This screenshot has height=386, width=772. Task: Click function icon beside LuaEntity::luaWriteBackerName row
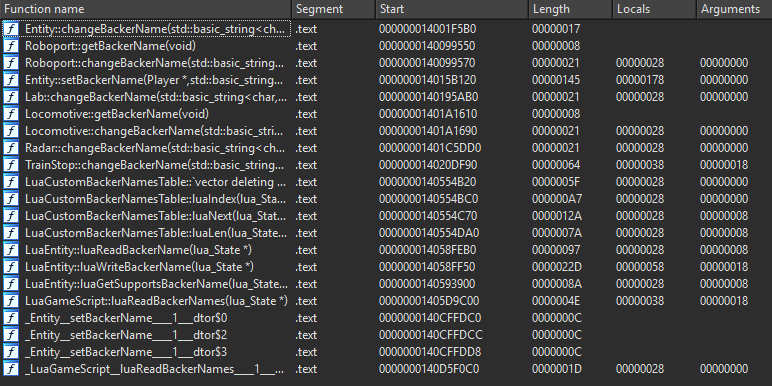[11, 267]
